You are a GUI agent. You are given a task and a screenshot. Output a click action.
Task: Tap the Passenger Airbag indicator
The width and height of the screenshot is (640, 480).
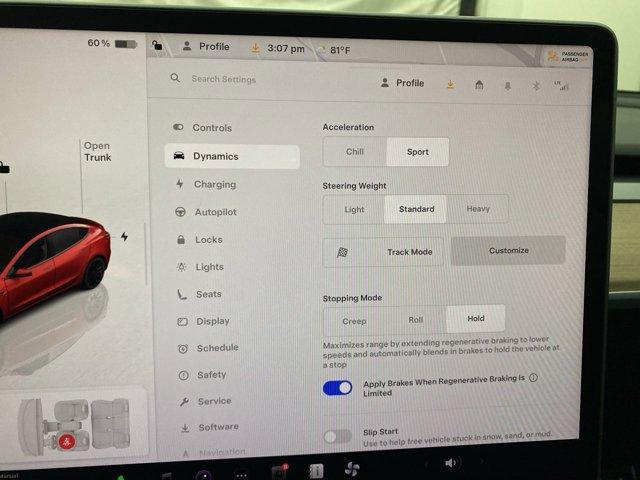point(568,57)
